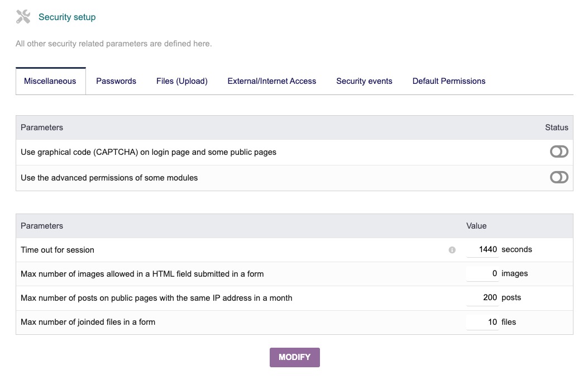Viewport: 588px width, 379px height.
Task: Click the max posts per IP field
Action: point(481,297)
